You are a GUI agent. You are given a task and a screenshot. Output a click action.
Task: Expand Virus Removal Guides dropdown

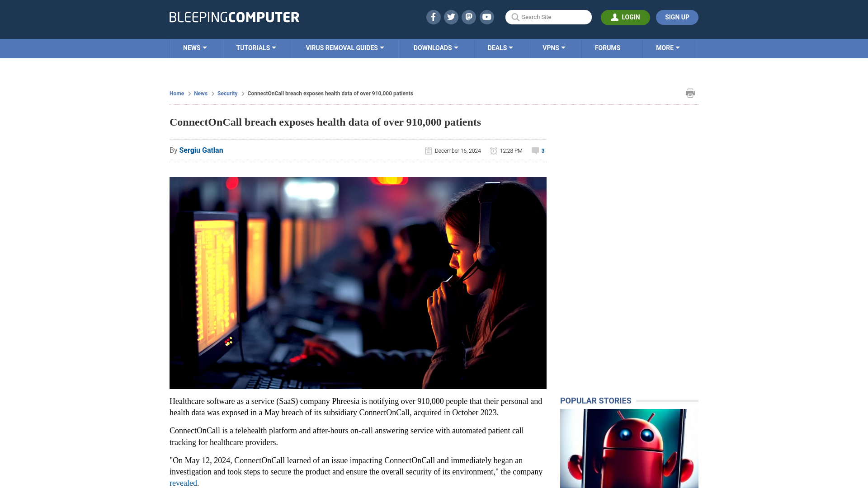344,48
